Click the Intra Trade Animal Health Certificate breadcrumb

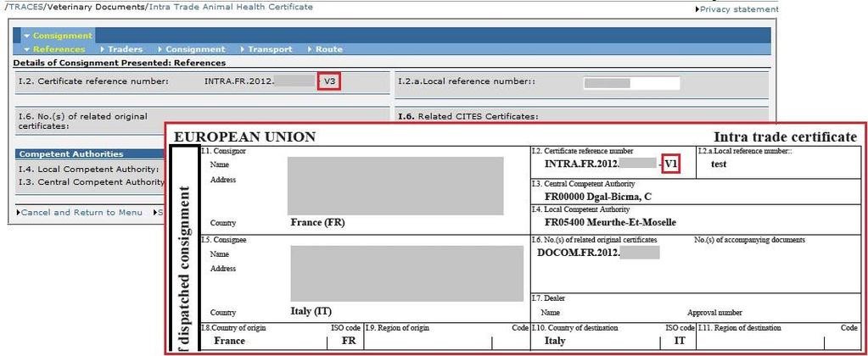tap(231, 7)
